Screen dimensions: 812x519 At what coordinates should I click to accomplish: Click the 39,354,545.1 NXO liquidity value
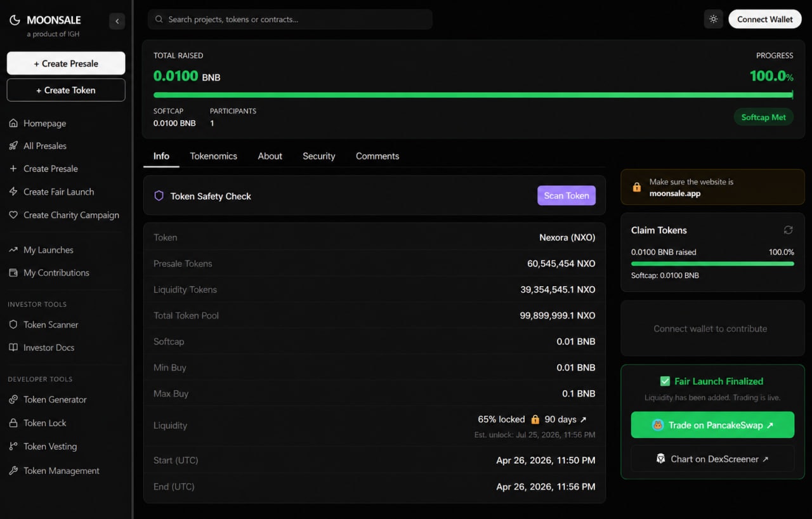pyautogui.click(x=558, y=289)
